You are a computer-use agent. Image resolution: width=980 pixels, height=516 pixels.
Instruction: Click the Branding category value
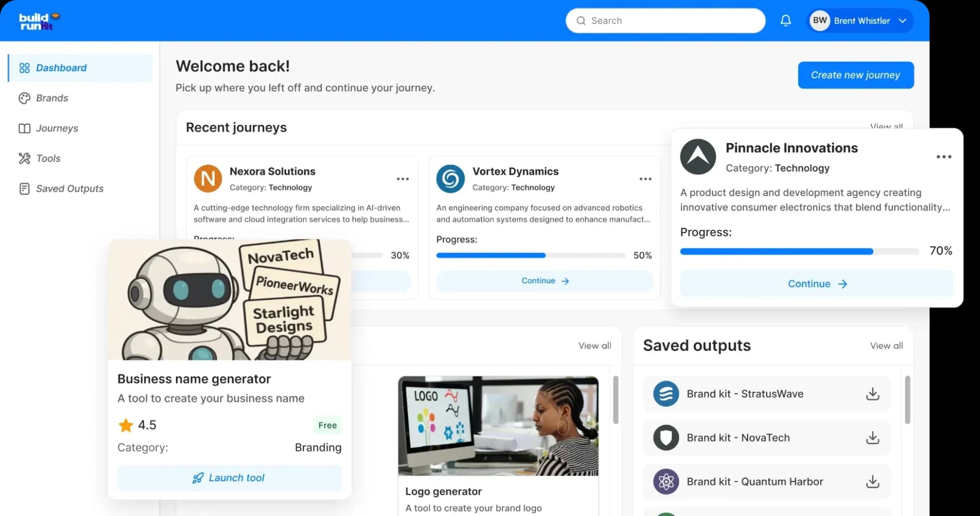[318, 447]
